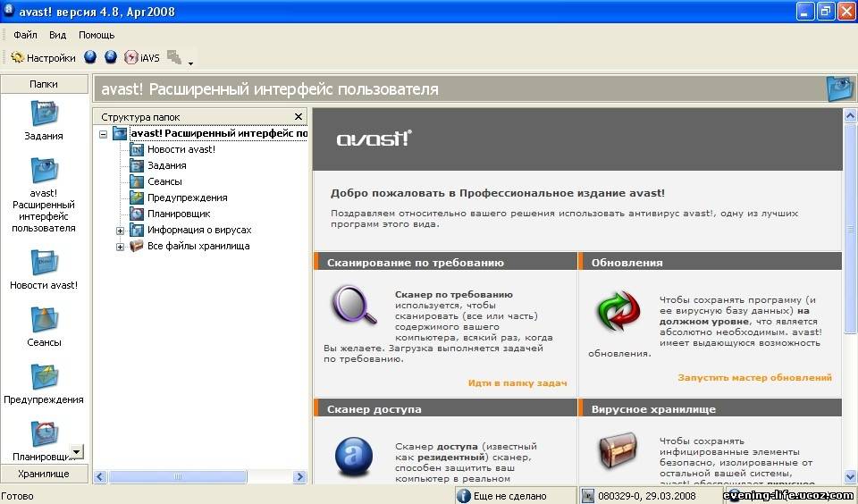Select Сеансы in the folder tree
858x504 pixels.
164,181
